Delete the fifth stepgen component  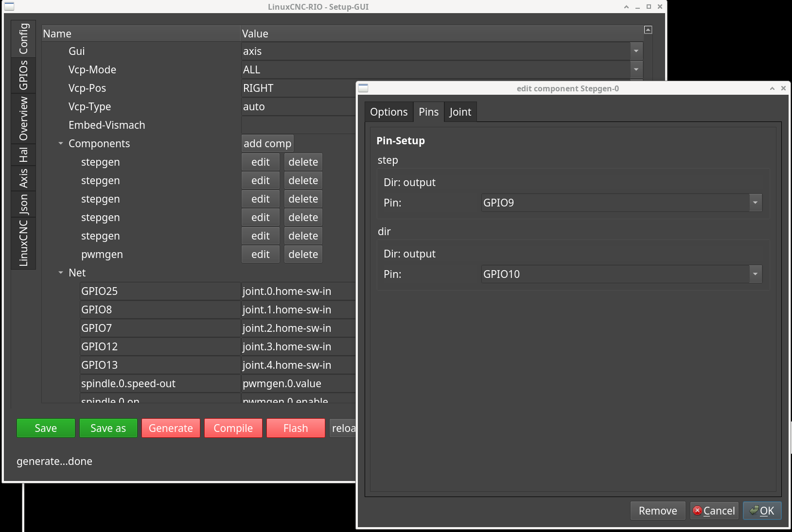coord(303,236)
